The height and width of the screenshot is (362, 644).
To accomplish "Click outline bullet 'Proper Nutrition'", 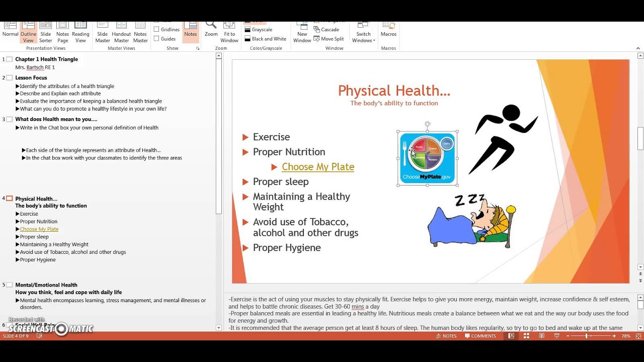I will 39,222.
